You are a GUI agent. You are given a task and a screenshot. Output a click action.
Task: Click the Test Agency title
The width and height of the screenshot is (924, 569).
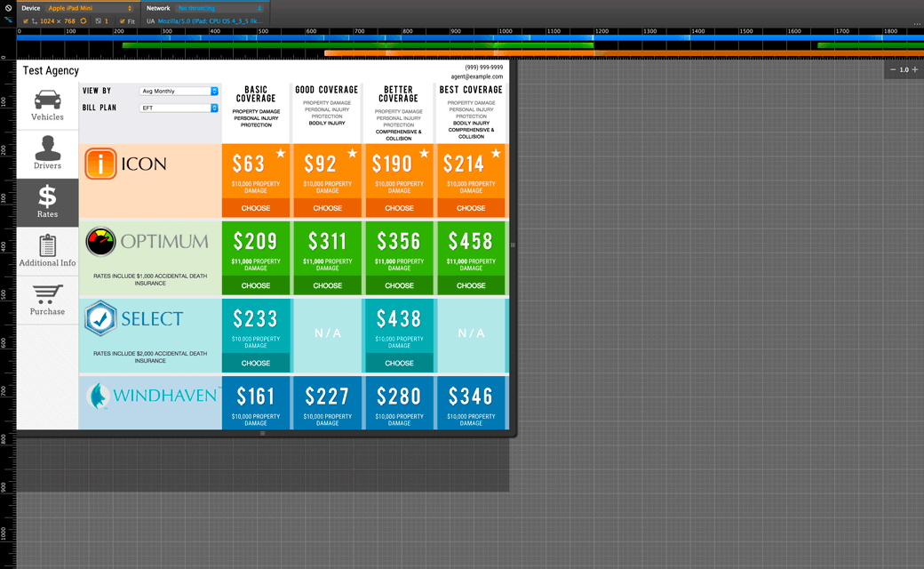(x=51, y=70)
